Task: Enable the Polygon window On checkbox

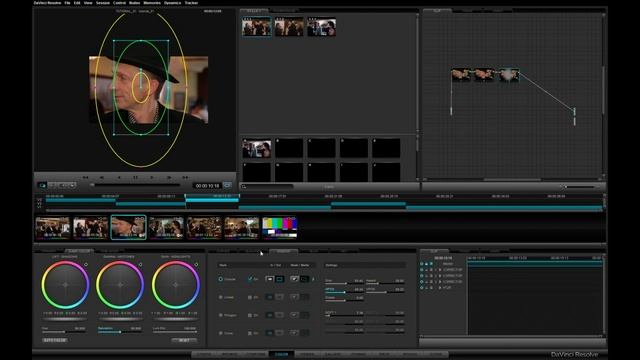Action: (x=250, y=315)
